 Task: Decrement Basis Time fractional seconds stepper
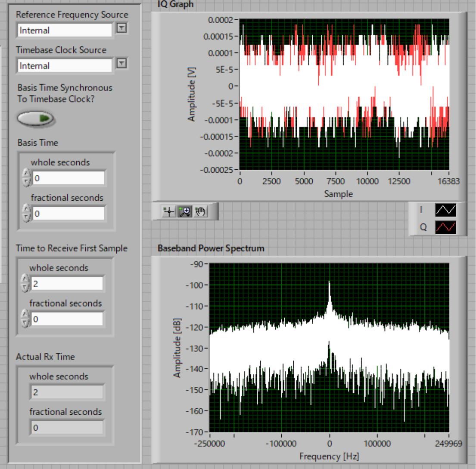26,217
